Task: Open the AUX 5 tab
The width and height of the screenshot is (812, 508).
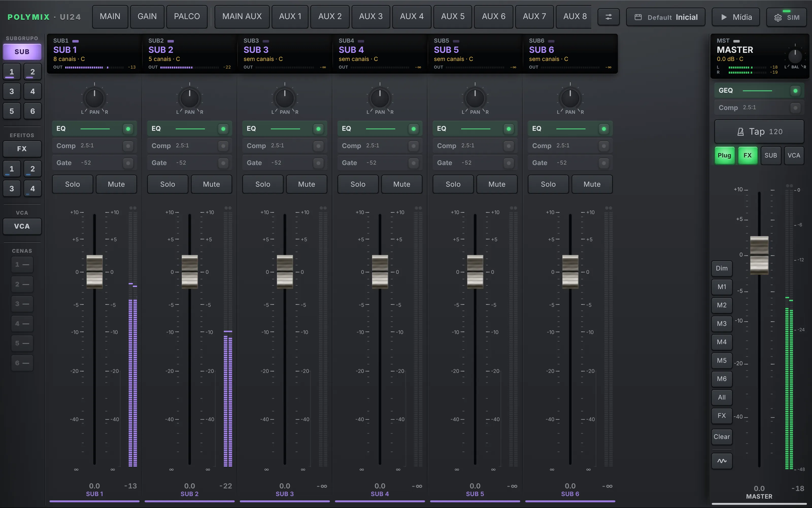Action: [x=453, y=17]
